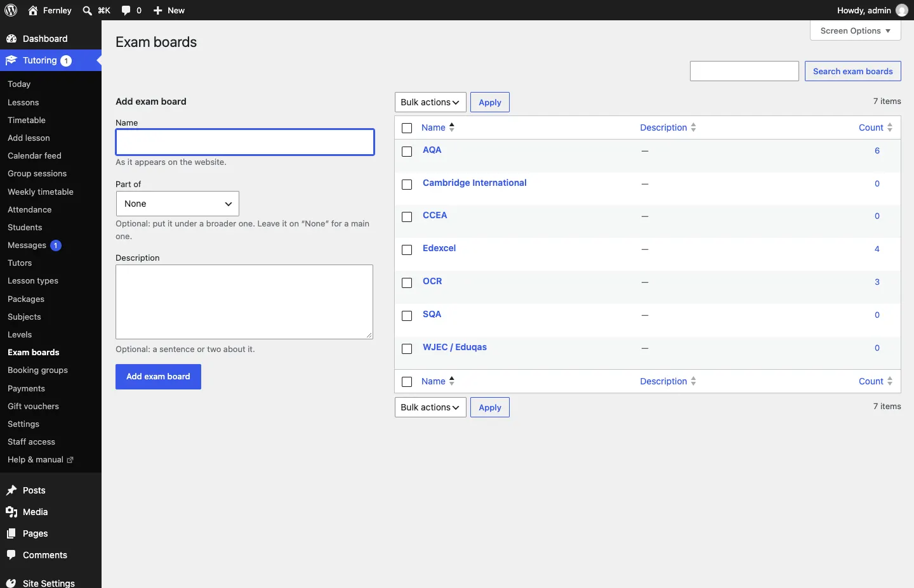The image size is (914, 588).
Task: Toggle the select-all checkbox in top header
Action: coord(407,128)
